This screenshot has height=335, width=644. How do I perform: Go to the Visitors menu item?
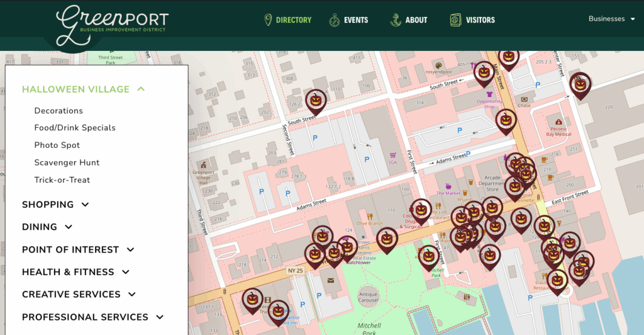tap(480, 20)
